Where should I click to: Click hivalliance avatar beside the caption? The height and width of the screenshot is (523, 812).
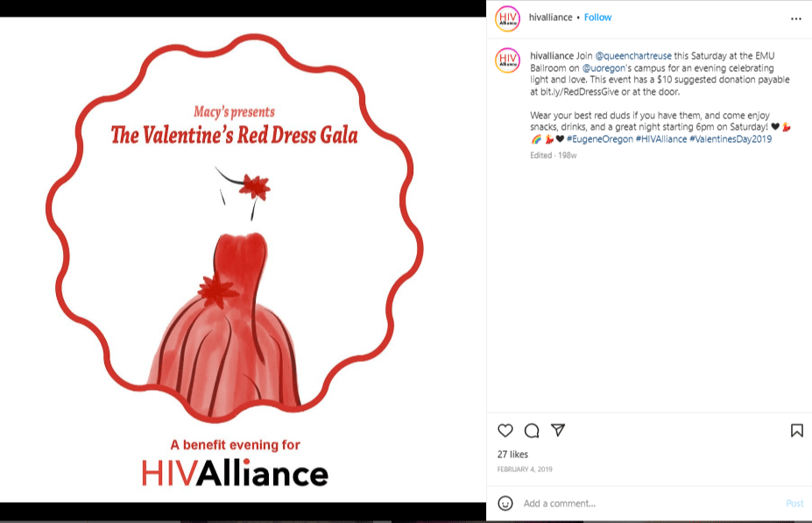point(507,60)
